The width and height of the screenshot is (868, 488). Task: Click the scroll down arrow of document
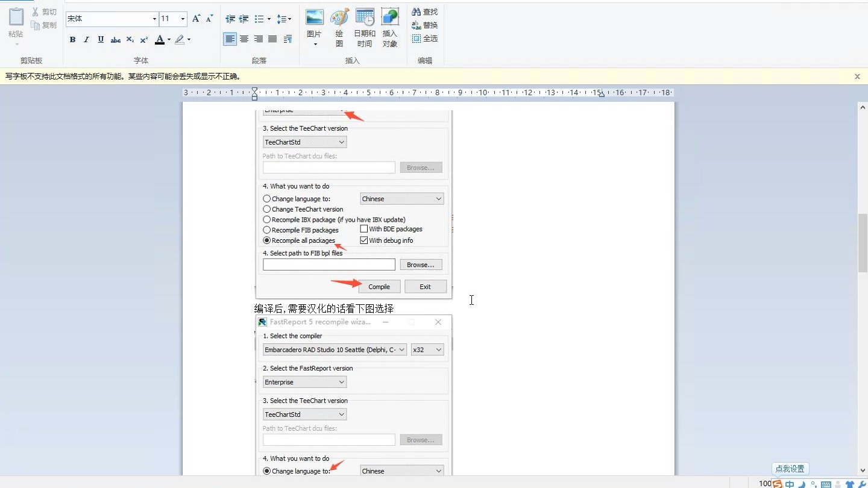point(863,471)
